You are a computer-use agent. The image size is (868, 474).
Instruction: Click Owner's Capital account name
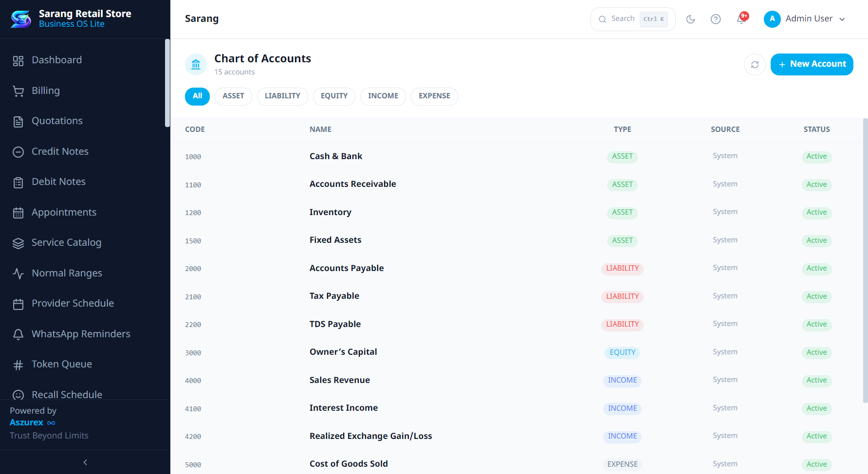coord(343,352)
